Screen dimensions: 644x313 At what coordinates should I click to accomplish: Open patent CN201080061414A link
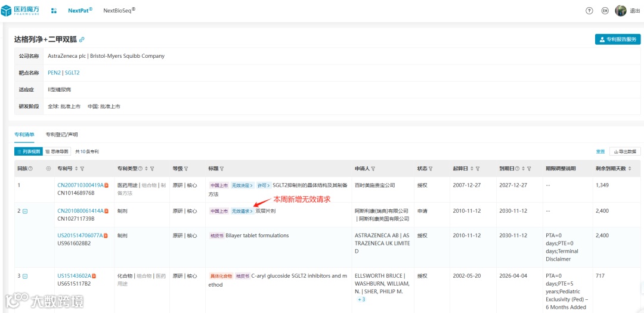[80, 211]
